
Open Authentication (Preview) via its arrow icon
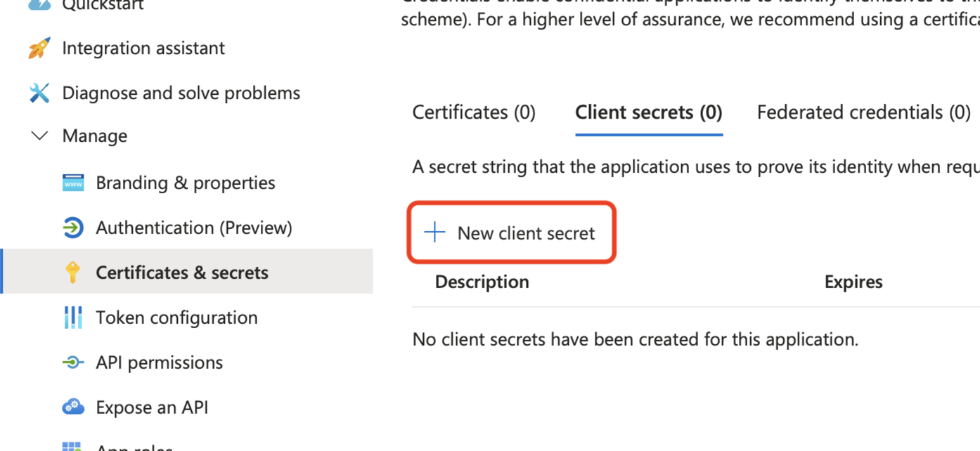[x=72, y=227]
